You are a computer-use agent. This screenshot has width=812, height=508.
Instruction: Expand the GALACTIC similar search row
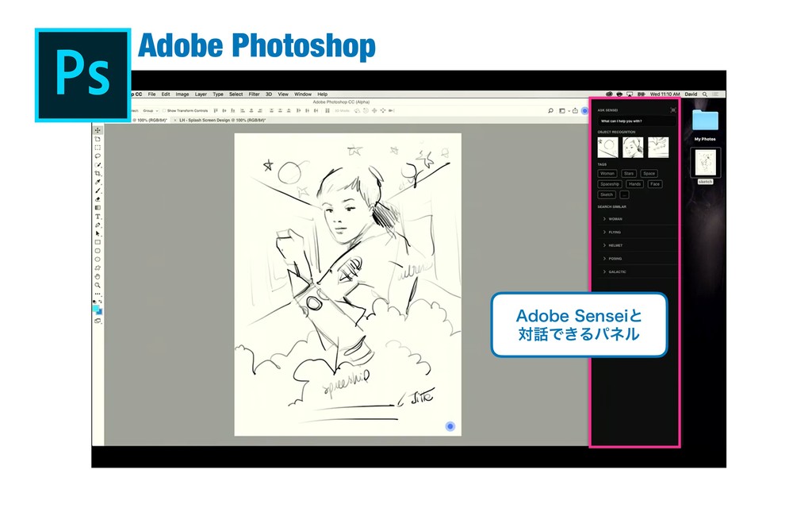[x=637, y=271]
